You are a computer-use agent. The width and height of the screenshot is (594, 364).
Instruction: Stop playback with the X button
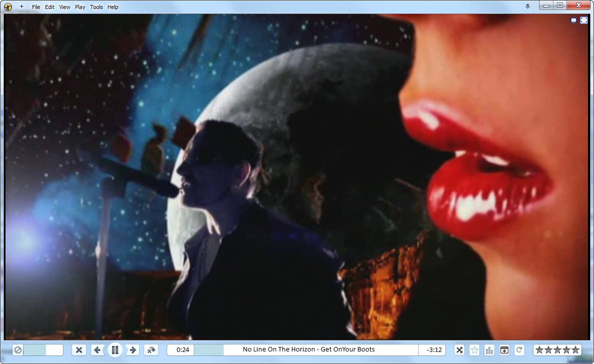point(79,350)
